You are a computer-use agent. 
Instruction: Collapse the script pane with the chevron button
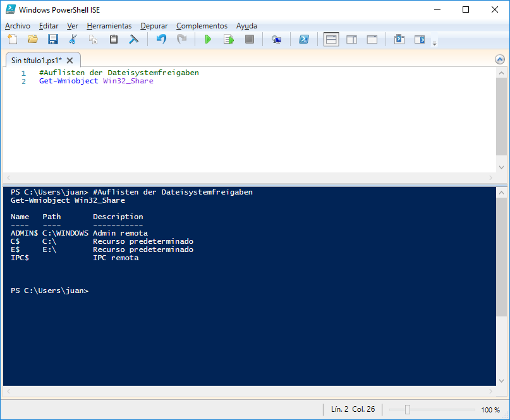pos(500,59)
